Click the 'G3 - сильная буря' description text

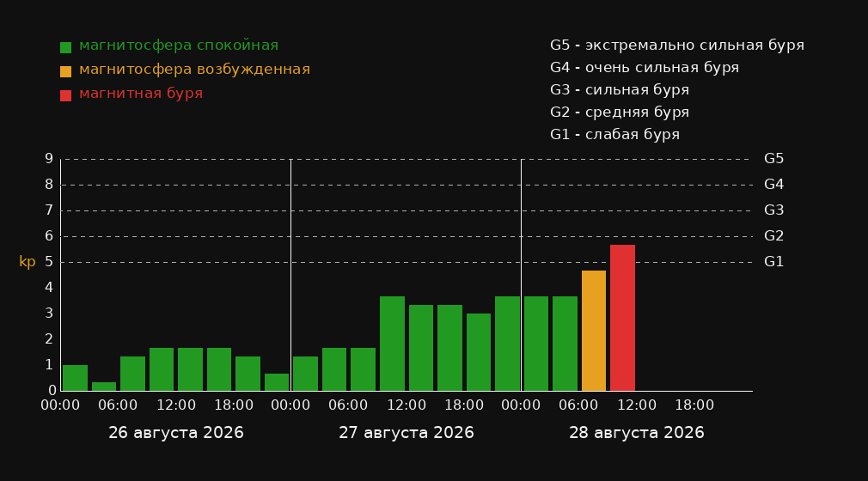pyautogui.click(x=620, y=89)
